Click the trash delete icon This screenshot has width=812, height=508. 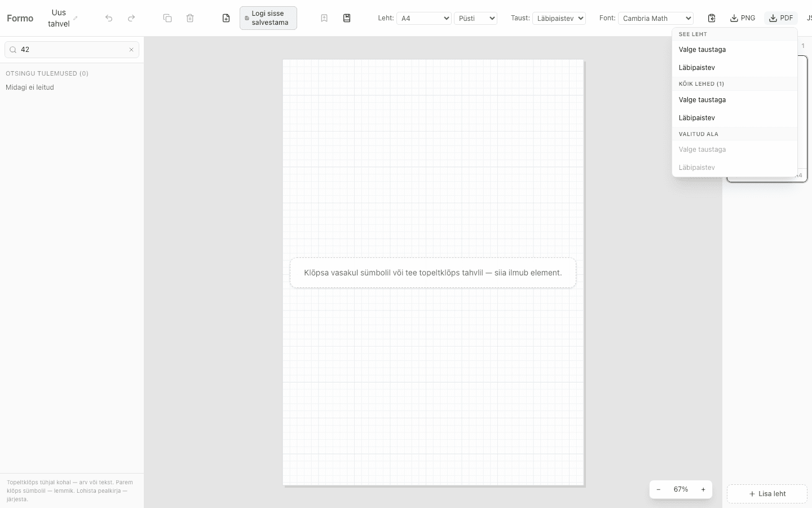(190, 18)
